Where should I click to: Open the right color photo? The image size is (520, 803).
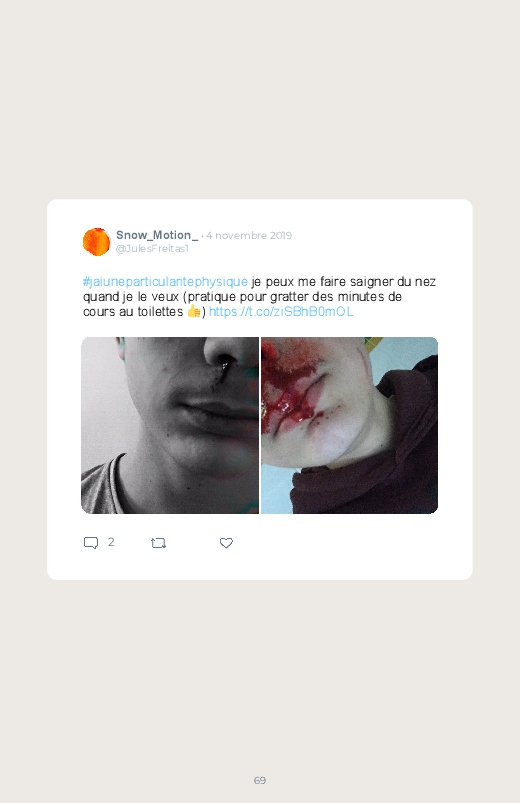[x=349, y=425]
